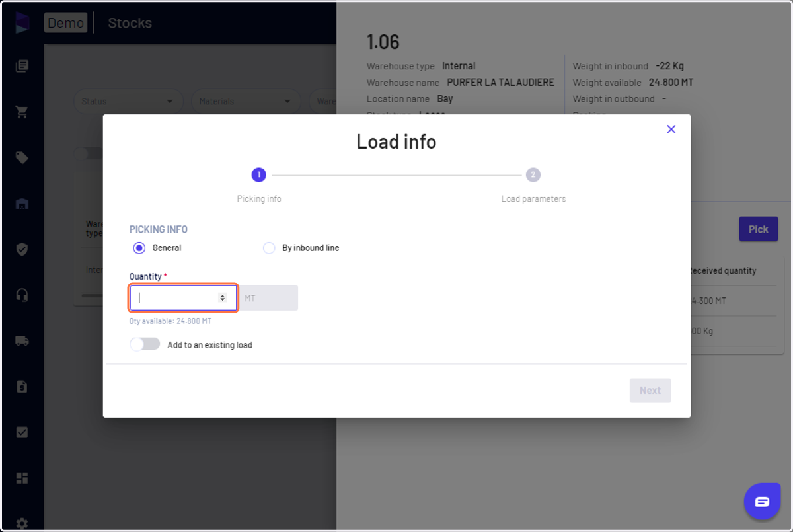Click the Weight in inbound -22 Kg value
The height and width of the screenshot is (532, 793).
[669, 66]
